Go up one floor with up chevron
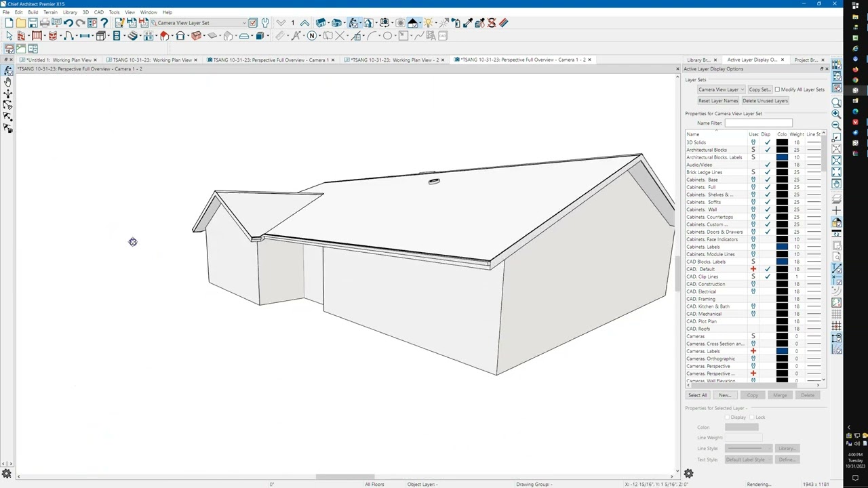Screen dimensions: 868x488 (x=304, y=22)
